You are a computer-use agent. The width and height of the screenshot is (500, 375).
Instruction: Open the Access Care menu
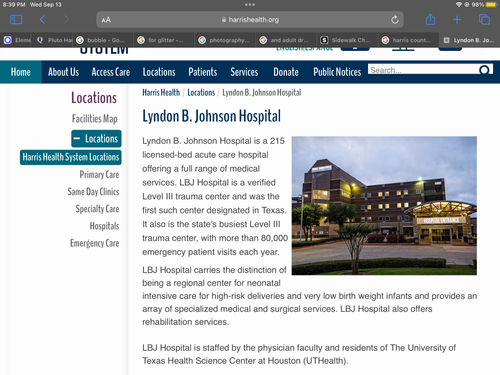[111, 72]
